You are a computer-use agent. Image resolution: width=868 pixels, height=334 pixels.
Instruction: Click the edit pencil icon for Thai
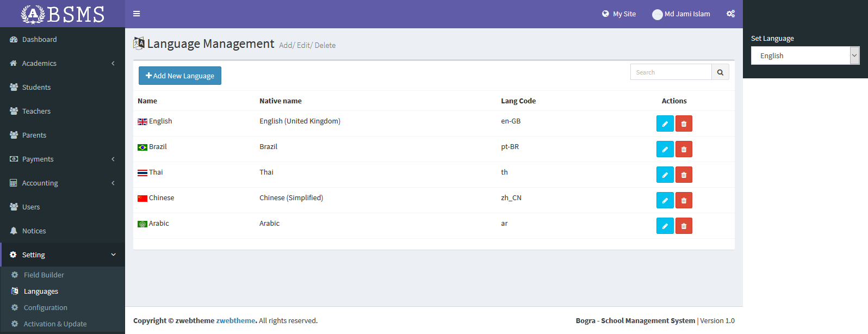(665, 175)
